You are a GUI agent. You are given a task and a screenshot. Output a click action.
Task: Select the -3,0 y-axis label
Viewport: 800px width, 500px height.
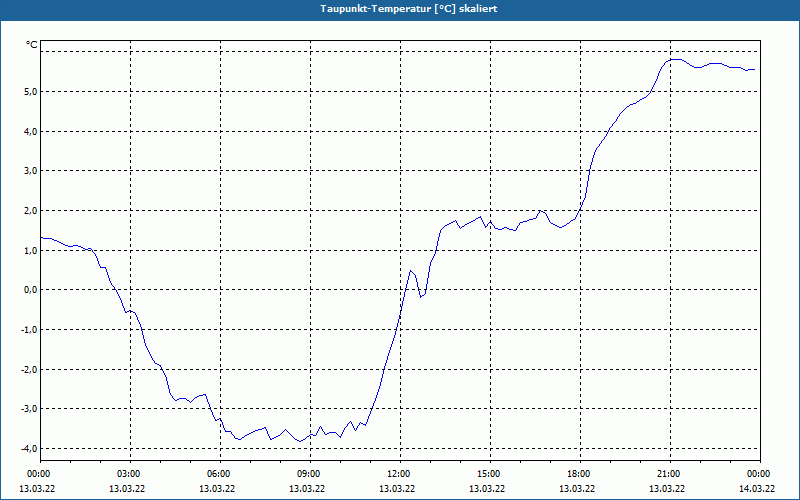click(29, 409)
